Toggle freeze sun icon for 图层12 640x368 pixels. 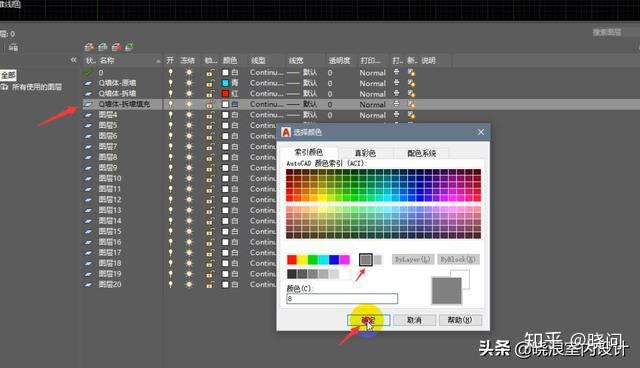point(189,200)
